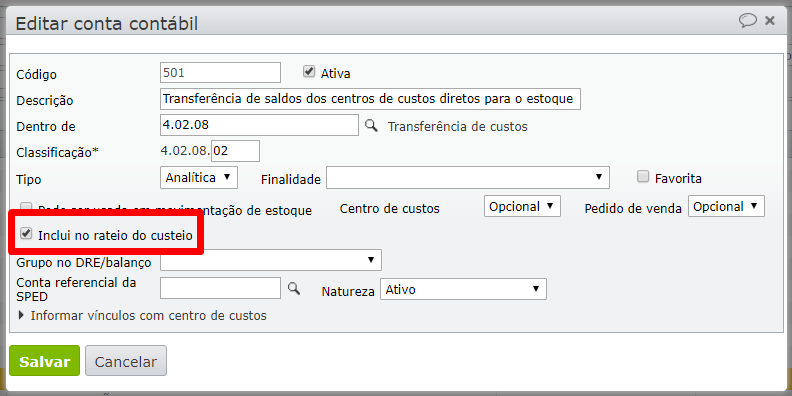The width and height of the screenshot is (792, 396).
Task: Open the Centro de custos Opcional dropdown
Action: pyautogui.click(x=522, y=206)
